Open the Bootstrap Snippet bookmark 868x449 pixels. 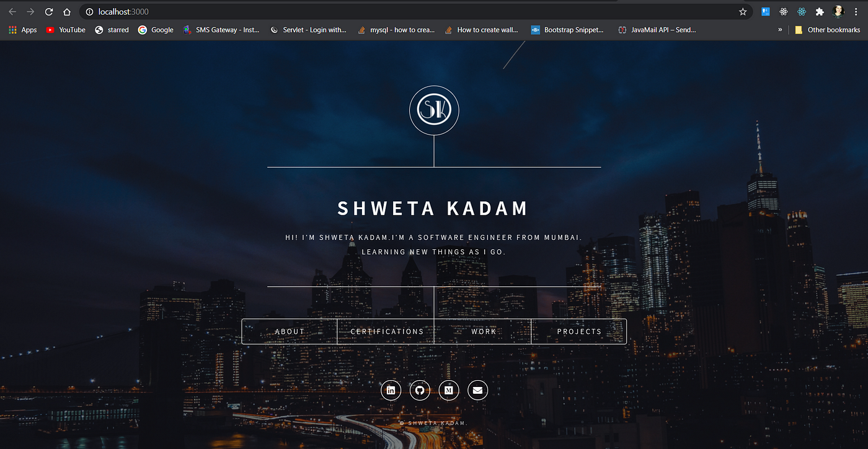point(567,30)
